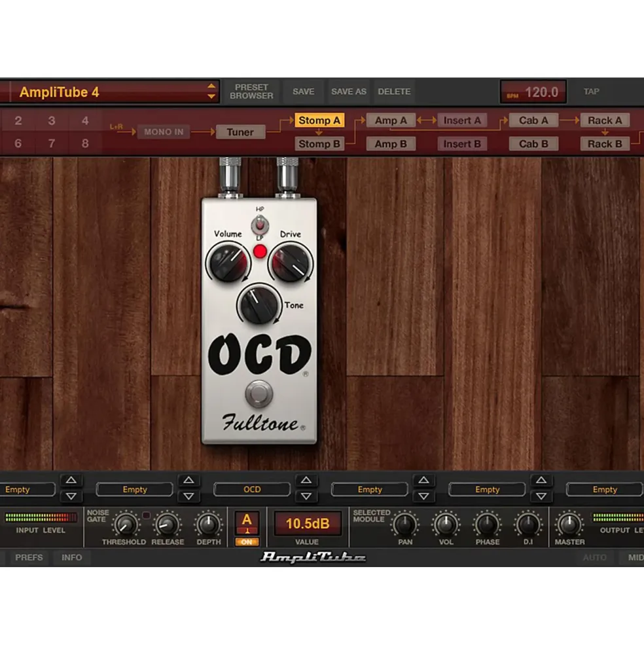Image resolution: width=644 pixels, height=645 pixels.
Task: Switch to Cab A module
Action: [533, 120]
